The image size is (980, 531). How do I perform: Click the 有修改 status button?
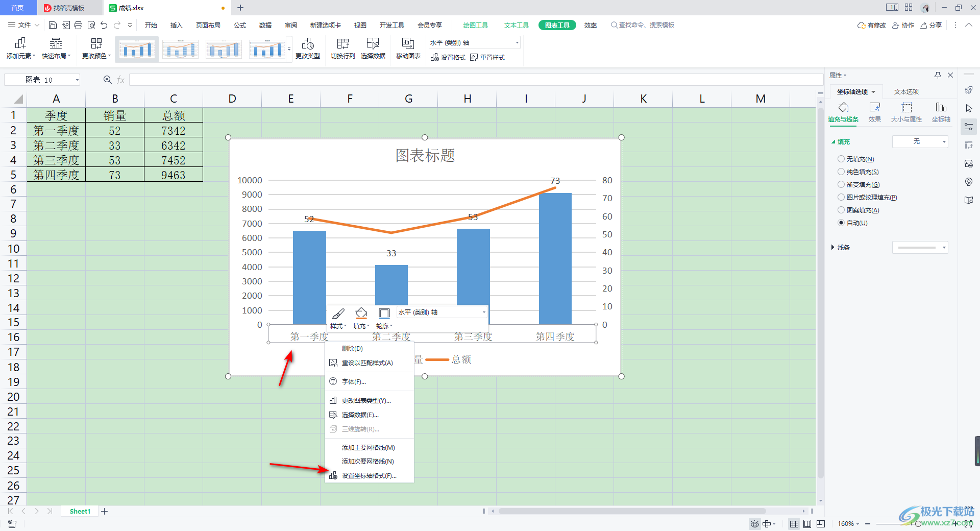coord(872,25)
